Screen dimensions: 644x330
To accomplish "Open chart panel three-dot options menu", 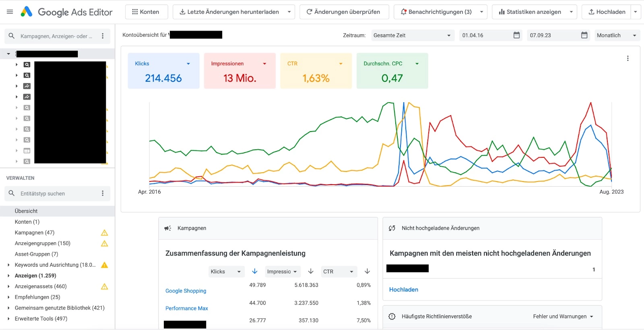I will click(628, 58).
